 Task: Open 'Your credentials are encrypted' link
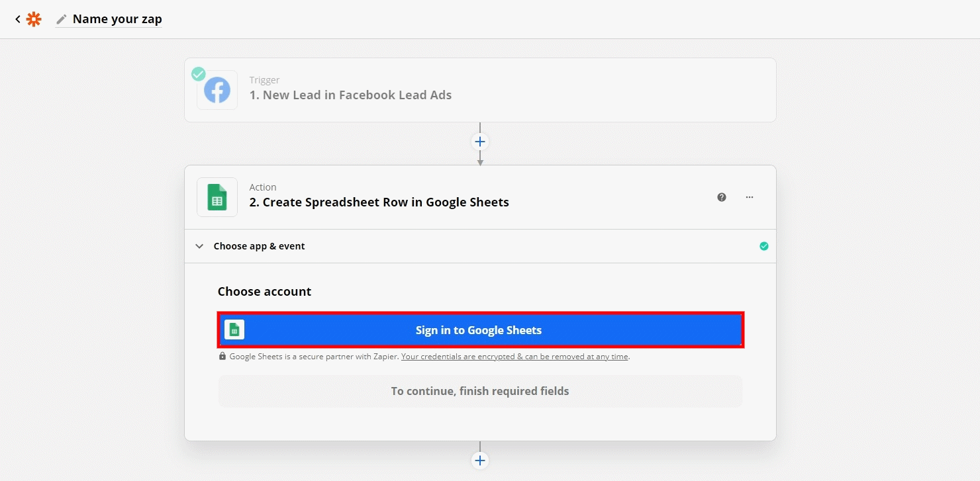[x=515, y=357]
